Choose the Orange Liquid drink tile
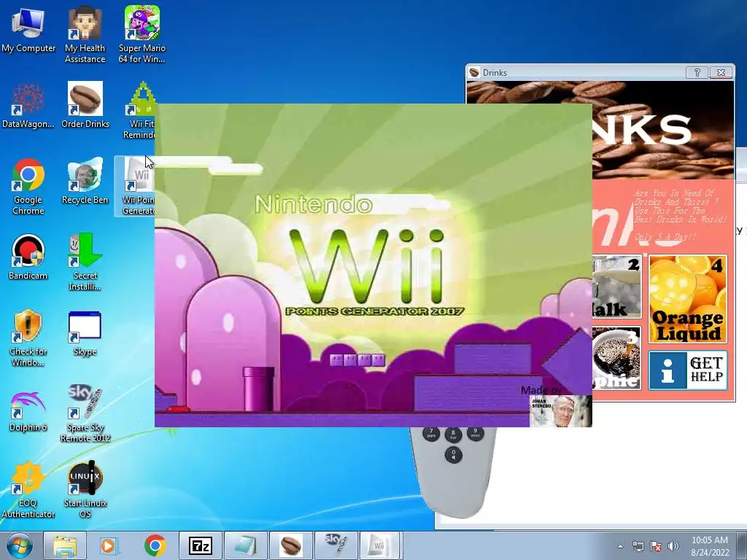The height and width of the screenshot is (560, 747). coord(687,299)
